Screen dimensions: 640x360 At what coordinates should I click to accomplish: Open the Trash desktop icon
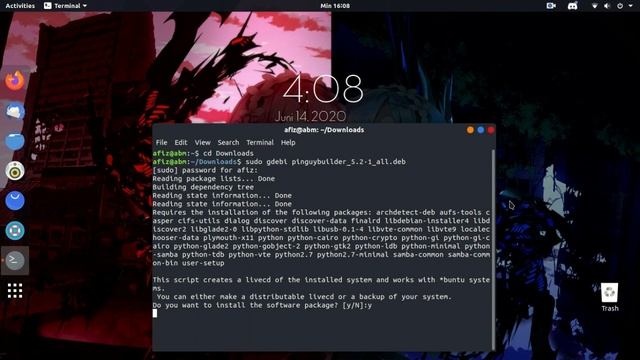pyautogui.click(x=609, y=297)
